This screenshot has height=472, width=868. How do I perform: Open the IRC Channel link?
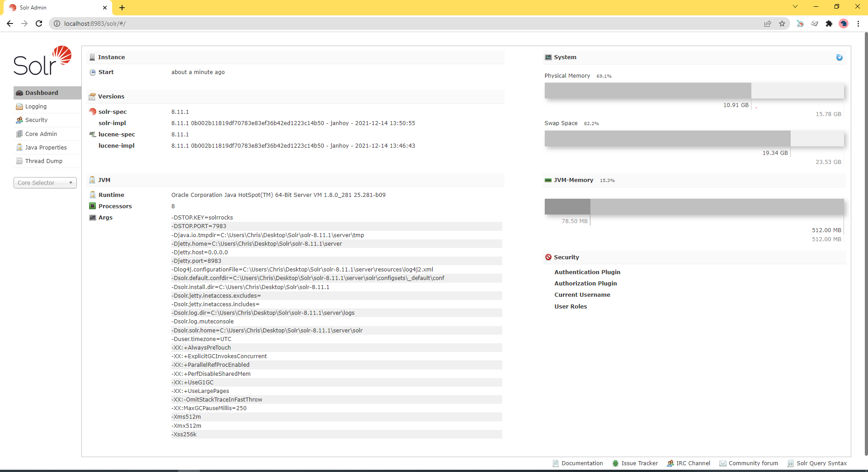coord(689,463)
